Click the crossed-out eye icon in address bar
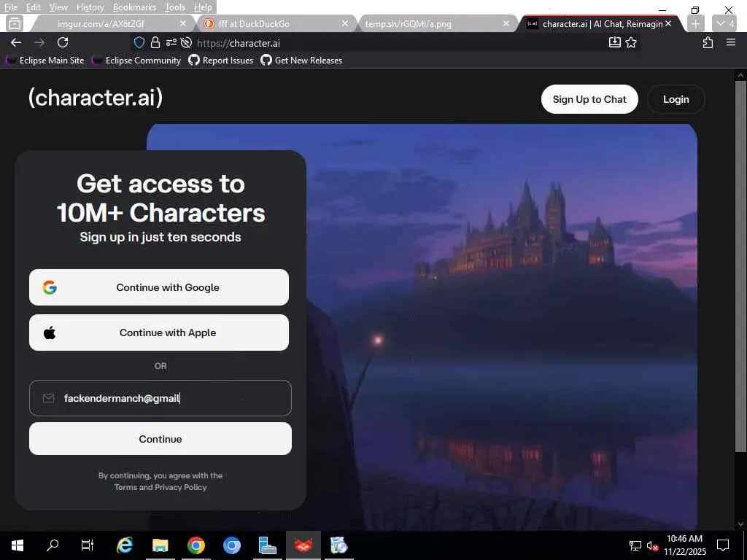The width and height of the screenshot is (747, 560). (186, 43)
